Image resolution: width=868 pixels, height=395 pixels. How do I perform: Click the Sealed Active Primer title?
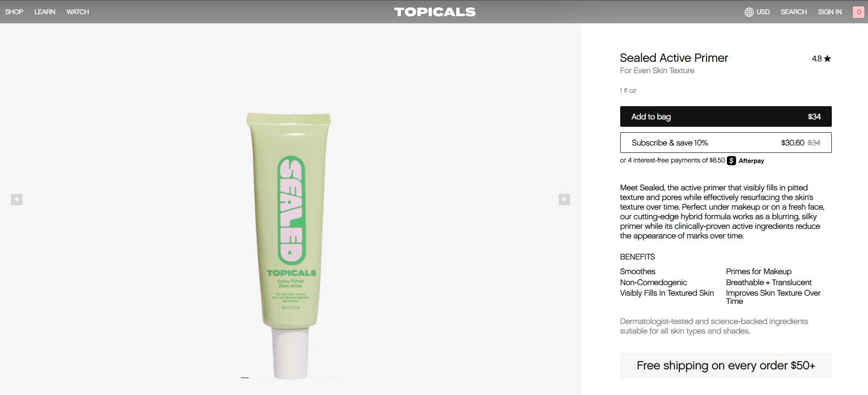coord(674,58)
